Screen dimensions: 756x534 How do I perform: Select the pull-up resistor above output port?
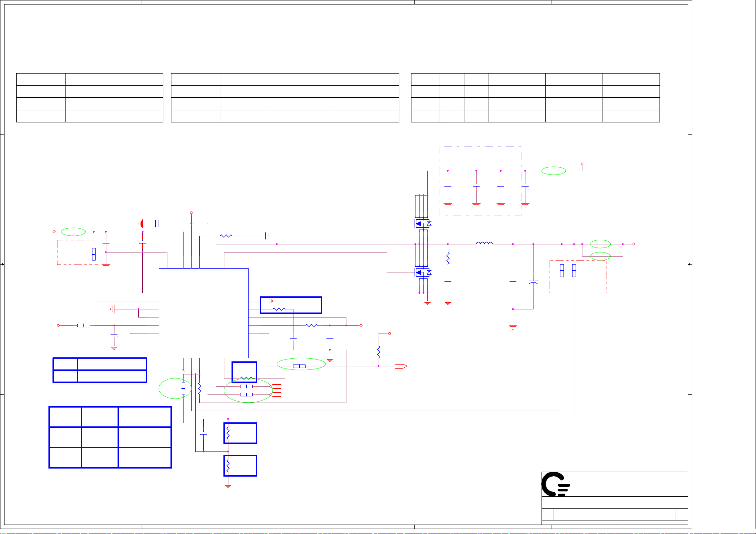(x=379, y=351)
